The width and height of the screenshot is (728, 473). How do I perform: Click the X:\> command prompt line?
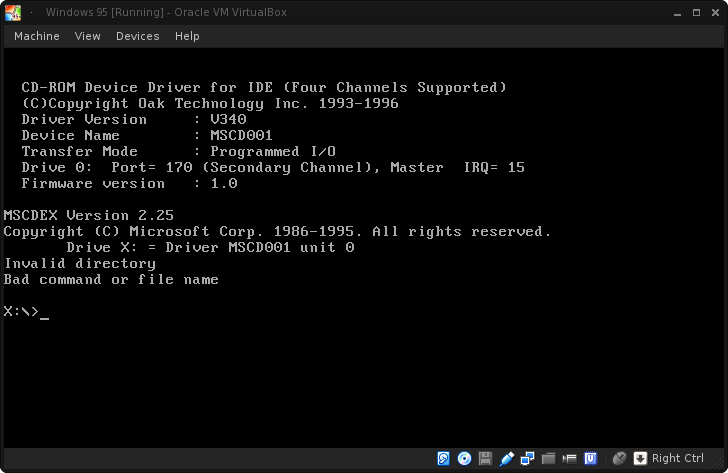[x=26, y=311]
